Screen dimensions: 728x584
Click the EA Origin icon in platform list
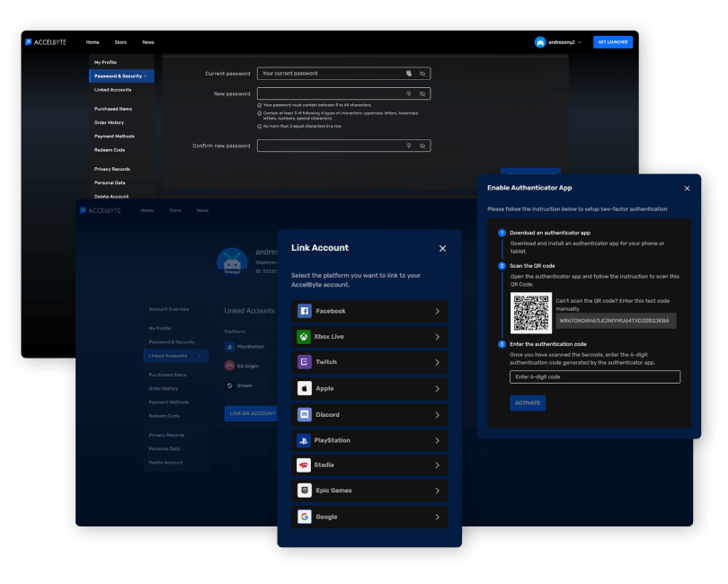pos(229,366)
